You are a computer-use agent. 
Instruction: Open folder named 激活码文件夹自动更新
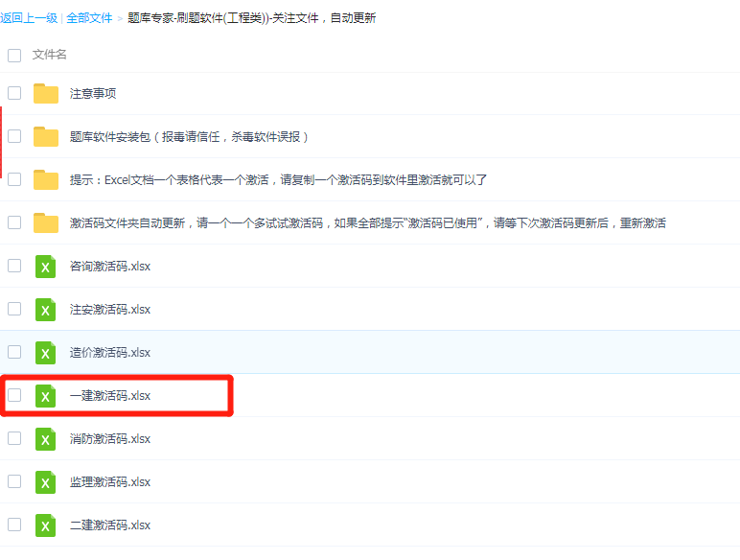[367, 222]
